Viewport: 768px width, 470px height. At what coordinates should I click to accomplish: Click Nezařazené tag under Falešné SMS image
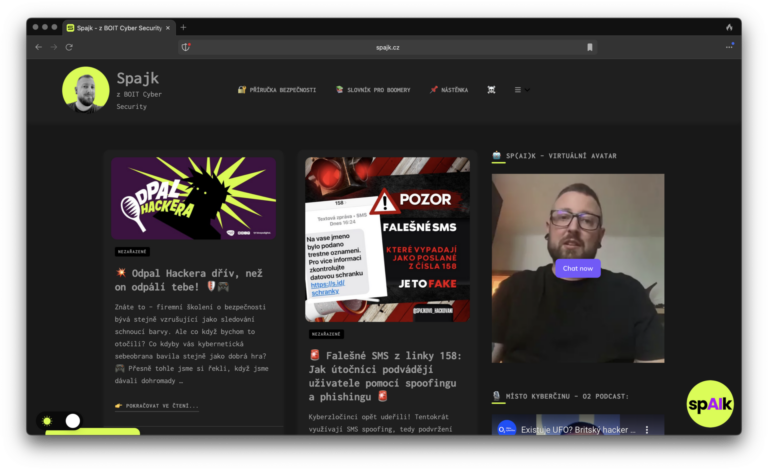(x=326, y=334)
